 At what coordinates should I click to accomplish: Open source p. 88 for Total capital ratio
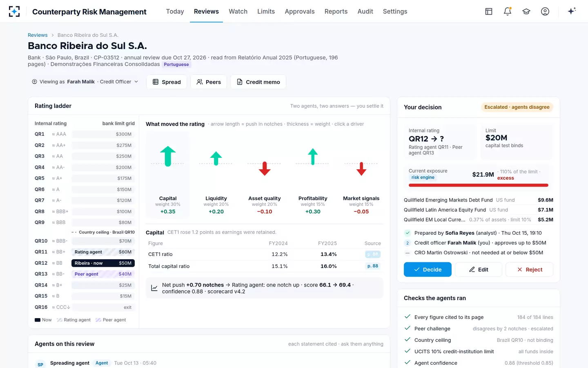click(373, 266)
